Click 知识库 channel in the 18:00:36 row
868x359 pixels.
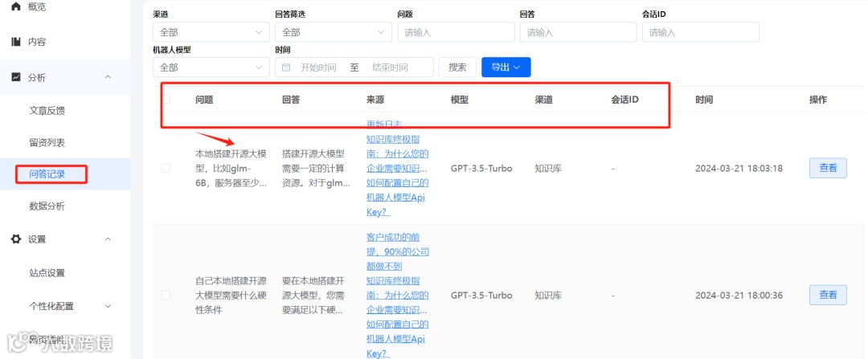(x=548, y=296)
